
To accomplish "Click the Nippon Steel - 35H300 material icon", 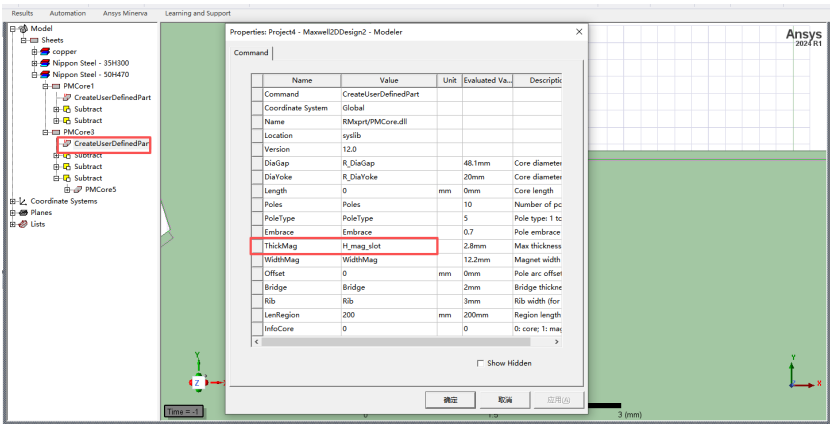I will pyautogui.click(x=46, y=63).
